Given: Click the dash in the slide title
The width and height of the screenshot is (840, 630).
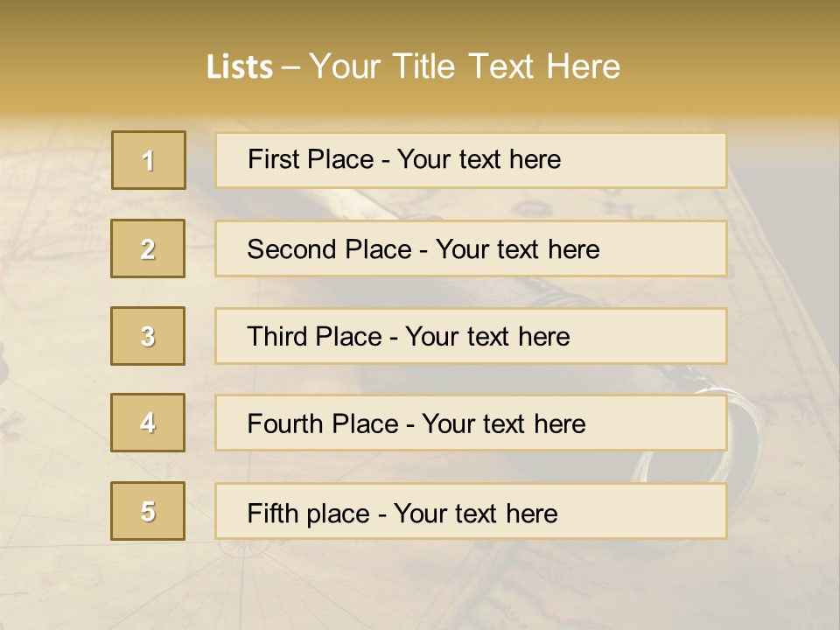Looking at the screenshot, I should coord(291,67).
